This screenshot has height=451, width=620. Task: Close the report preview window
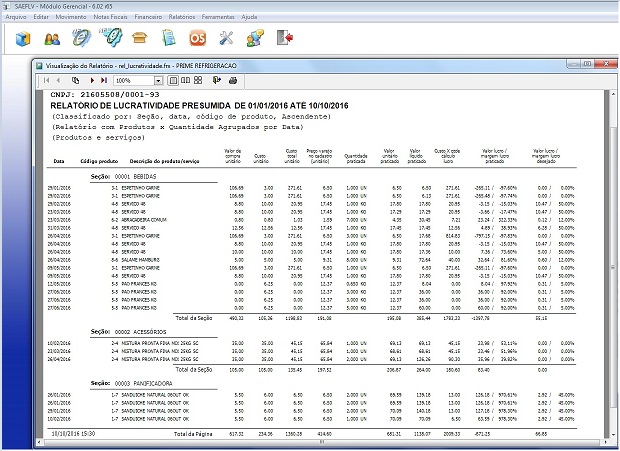point(607,64)
